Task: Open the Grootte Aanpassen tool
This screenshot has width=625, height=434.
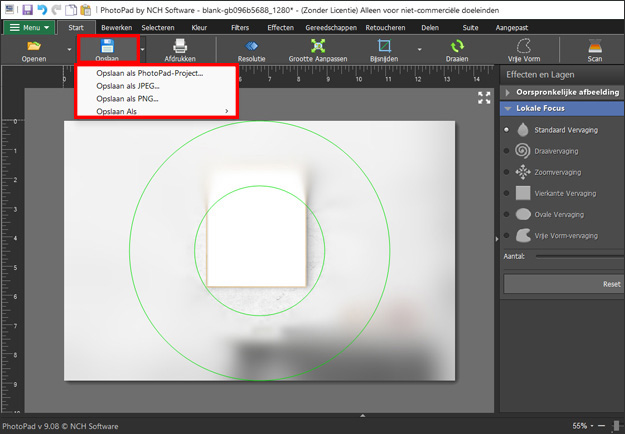Action: [x=318, y=50]
